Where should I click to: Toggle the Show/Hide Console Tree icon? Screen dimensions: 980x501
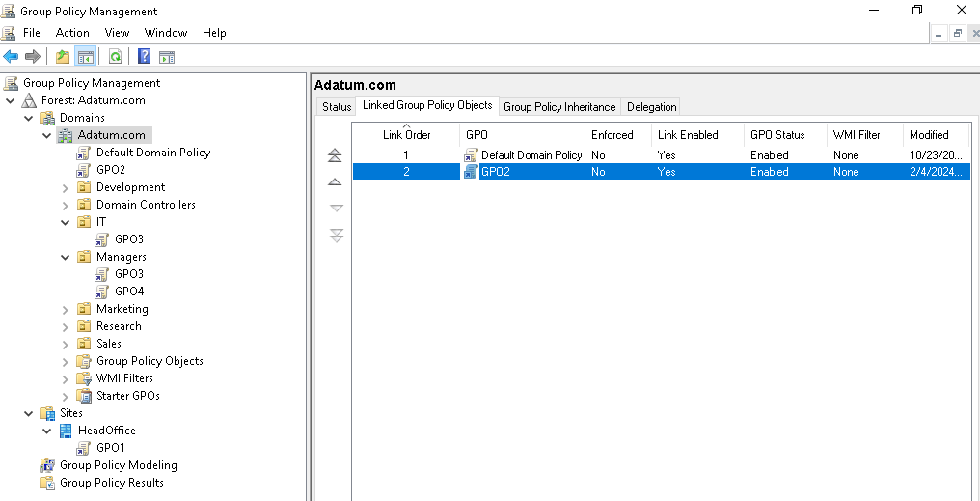(85, 57)
